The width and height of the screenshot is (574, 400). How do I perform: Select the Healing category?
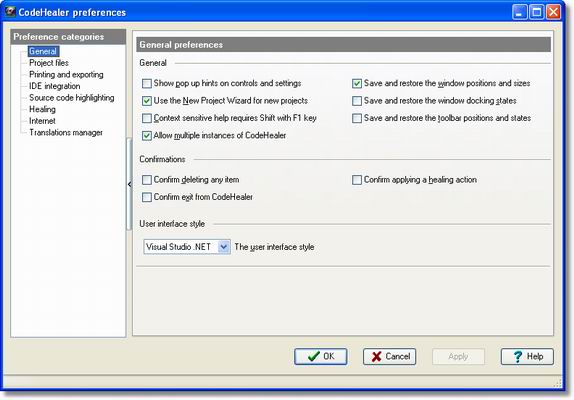(x=42, y=109)
